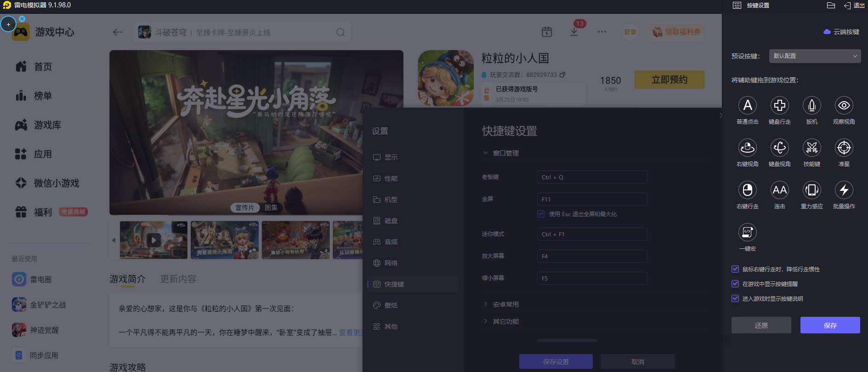Screen dimensions: 868x372
Task: Play the first promo video thumbnail
Action: point(153,240)
